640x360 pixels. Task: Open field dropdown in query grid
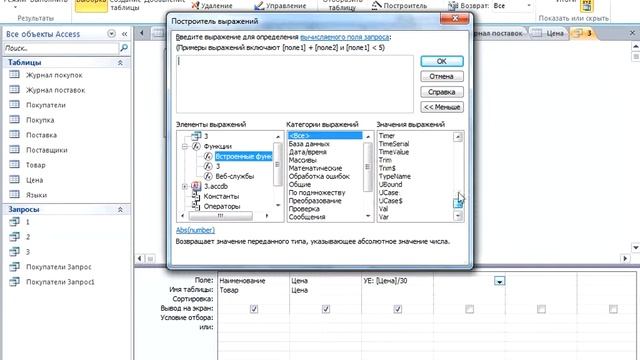coord(499,281)
